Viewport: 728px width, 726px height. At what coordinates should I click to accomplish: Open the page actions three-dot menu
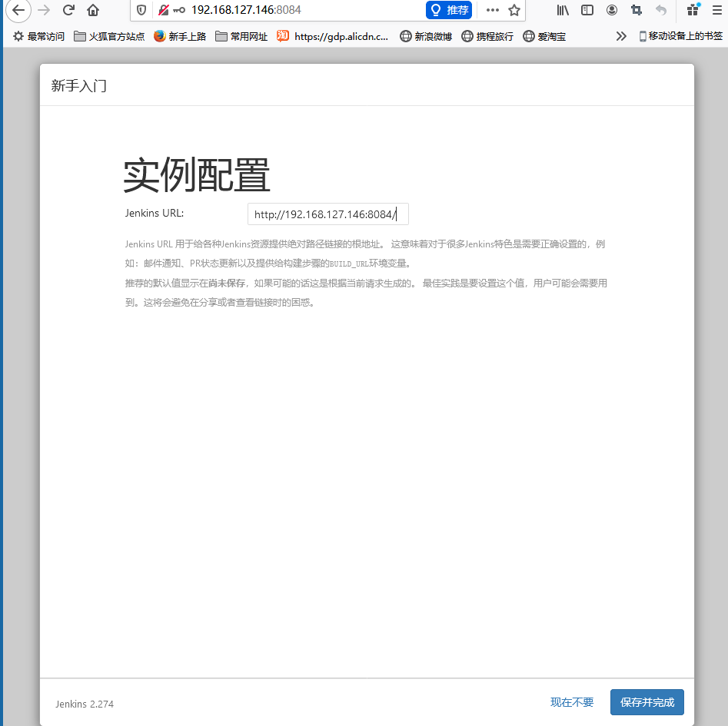click(493, 11)
